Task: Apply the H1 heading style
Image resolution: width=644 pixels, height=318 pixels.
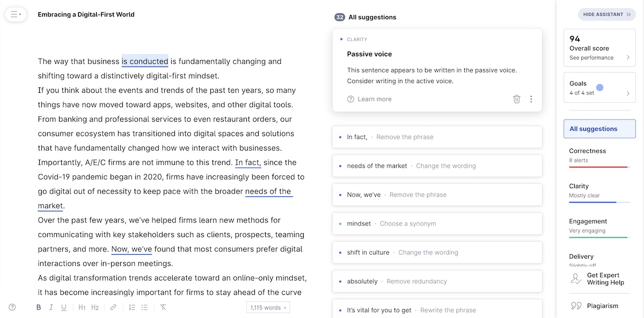Action: pos(82,307)
